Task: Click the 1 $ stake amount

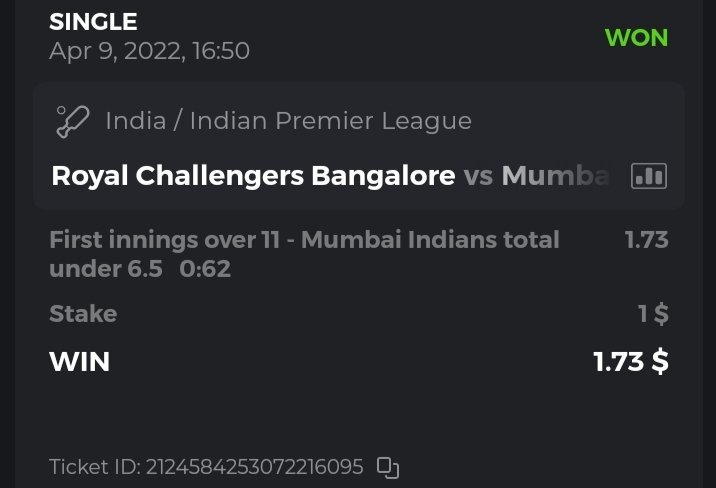Action: pyautogui.click(x=653, y=314)
